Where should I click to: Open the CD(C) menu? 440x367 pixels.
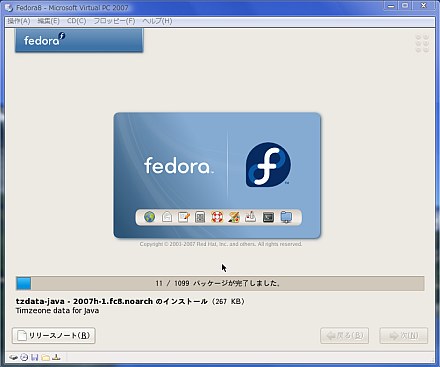76,21
